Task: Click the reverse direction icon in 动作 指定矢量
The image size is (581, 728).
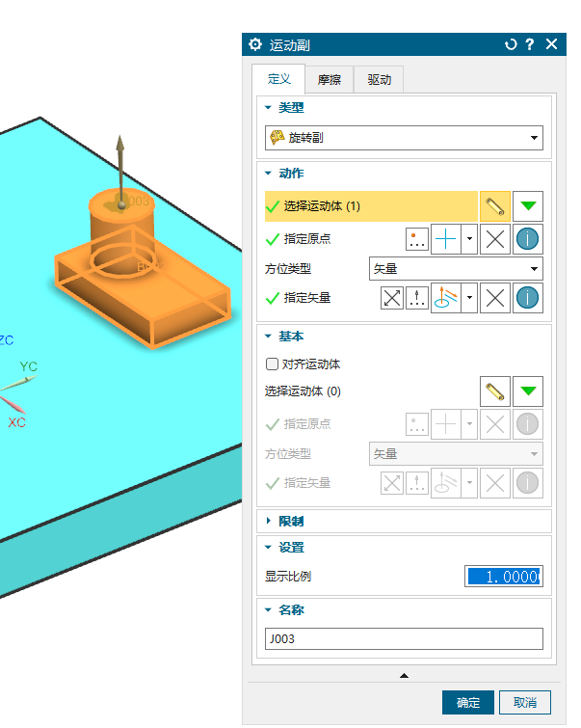Action: click(392, 298)
